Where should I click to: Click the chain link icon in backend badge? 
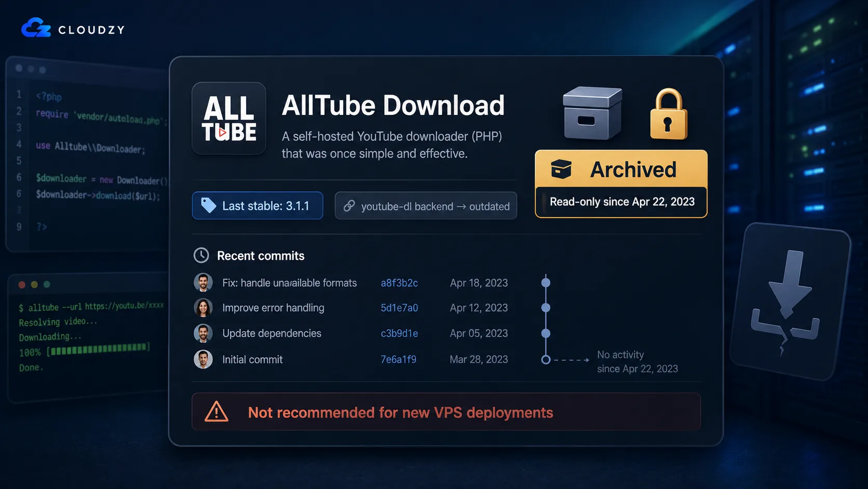click(349, 206)
